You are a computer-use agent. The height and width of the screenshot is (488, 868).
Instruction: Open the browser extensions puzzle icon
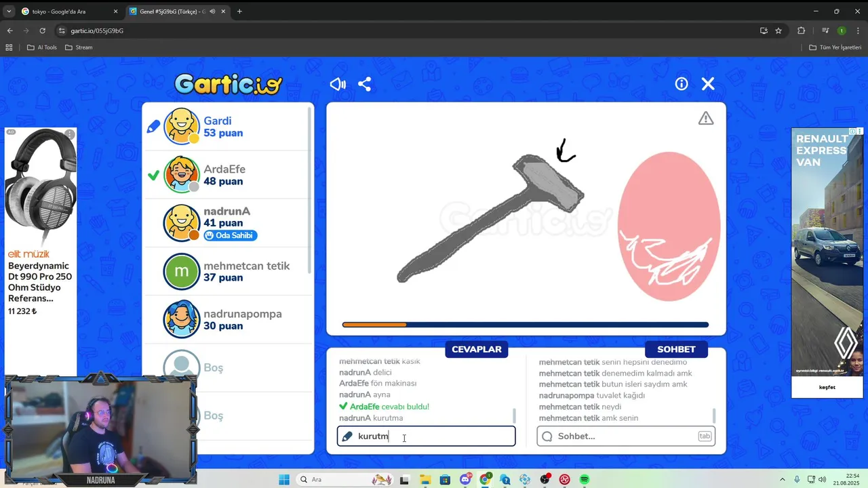click(801, 30)
